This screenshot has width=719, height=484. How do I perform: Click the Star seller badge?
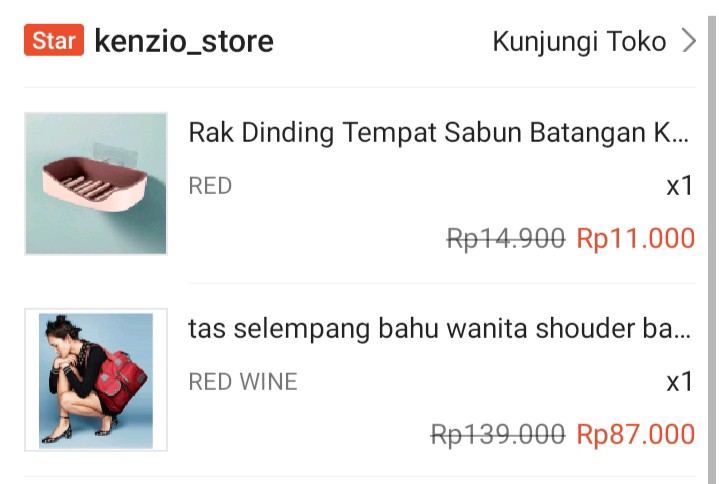click(54, 40)
